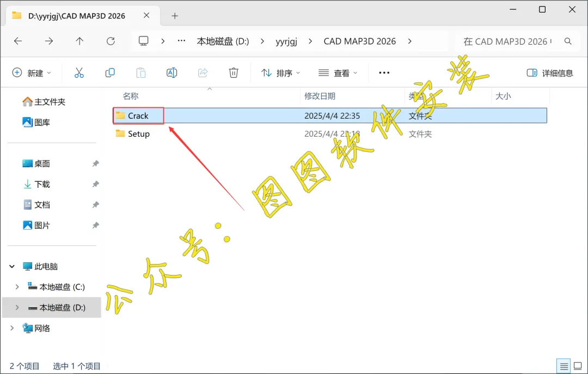
Task: Select the Setup folder
Action: (138, 133)
